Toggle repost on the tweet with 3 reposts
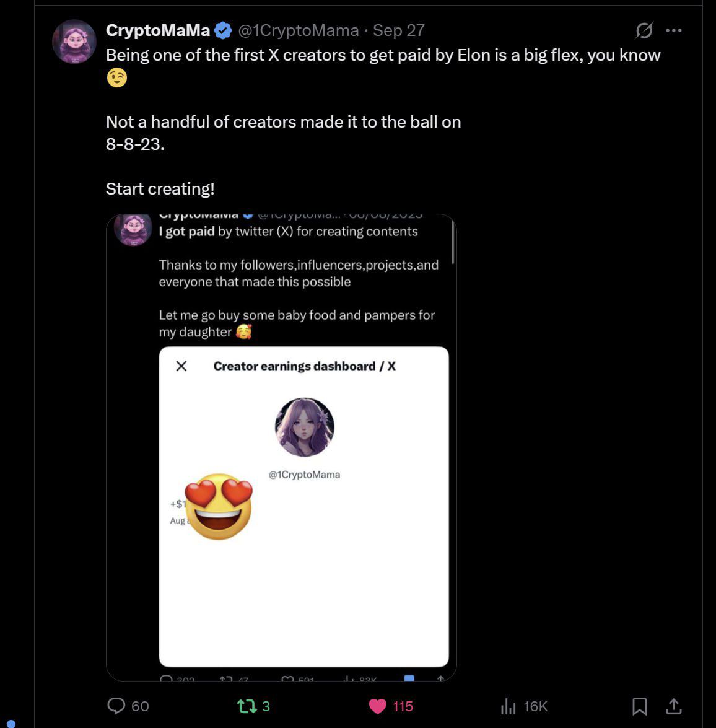Screen dimensions: 716x728 247,706
